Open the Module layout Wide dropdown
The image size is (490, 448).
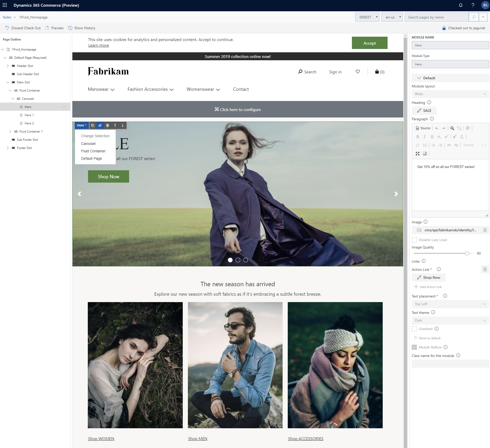450,94
